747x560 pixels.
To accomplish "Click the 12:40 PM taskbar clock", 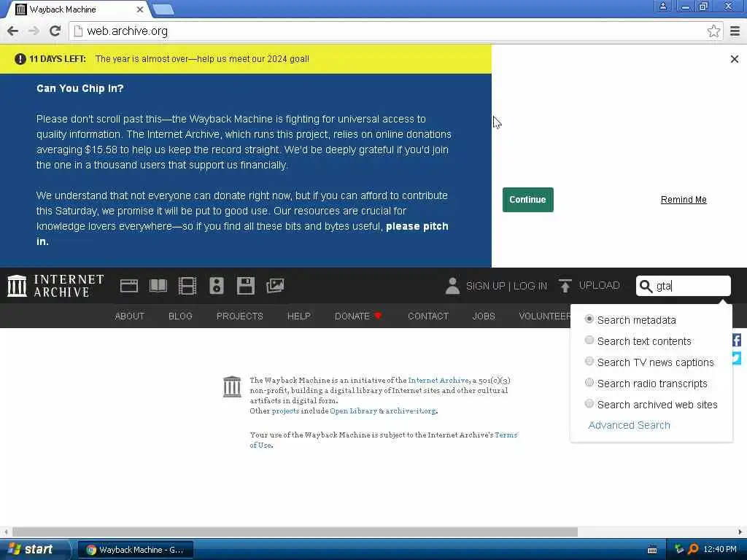I will [x=720, y=549].
